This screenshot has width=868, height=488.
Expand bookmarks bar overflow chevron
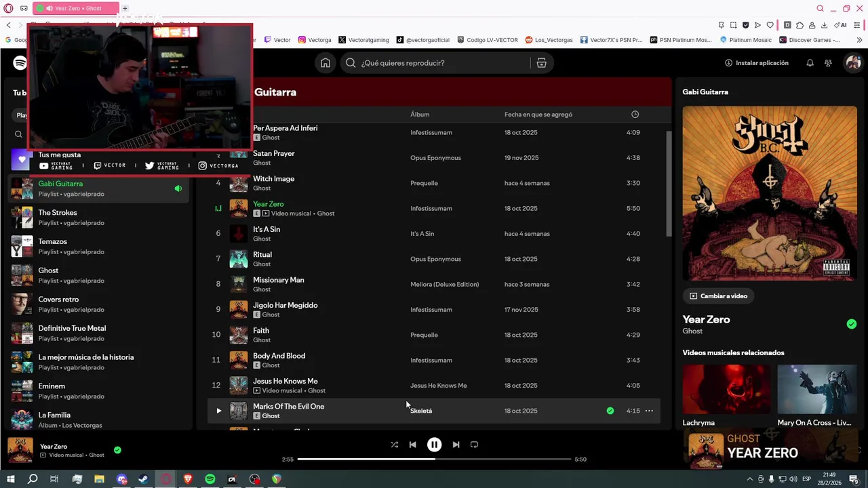pyautogui.click(x=860, y=40)
